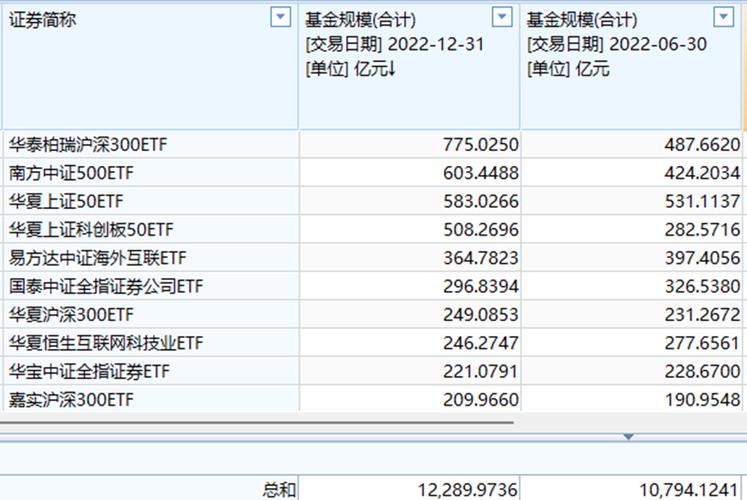This screenshot has height=500, width=747.
Task: Click cell value 209.9660
Action: pyautogui.click(x=481, y=400)
